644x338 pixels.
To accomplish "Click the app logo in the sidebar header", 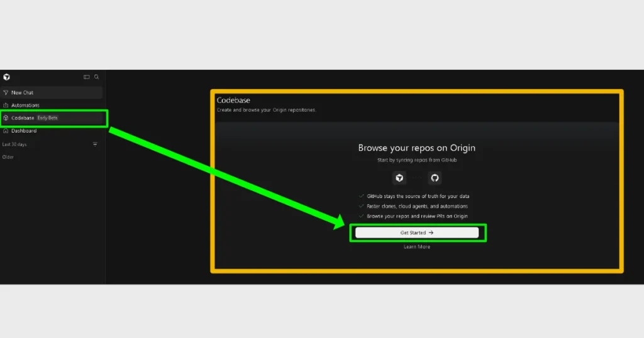I will click(6, 77).
